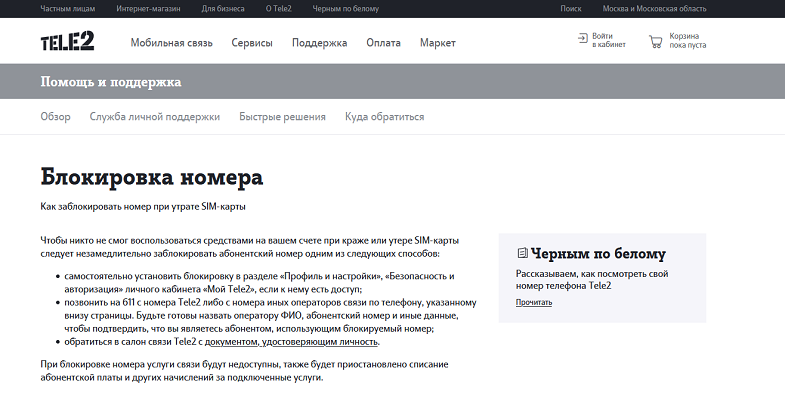
Task: Switch to Служба личной поддержки tab
Action: click(155, 117)
